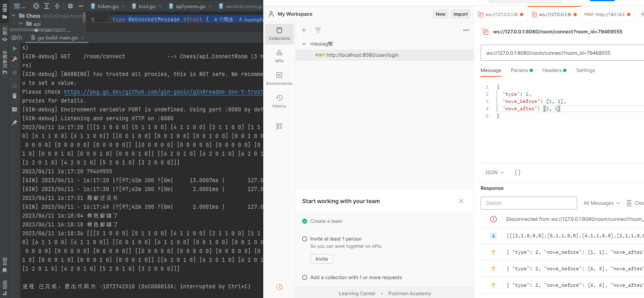Select the first ws://127.0.0.1 request tab
Viewport: 644px width, 298px height.
[x=500, y=14]
